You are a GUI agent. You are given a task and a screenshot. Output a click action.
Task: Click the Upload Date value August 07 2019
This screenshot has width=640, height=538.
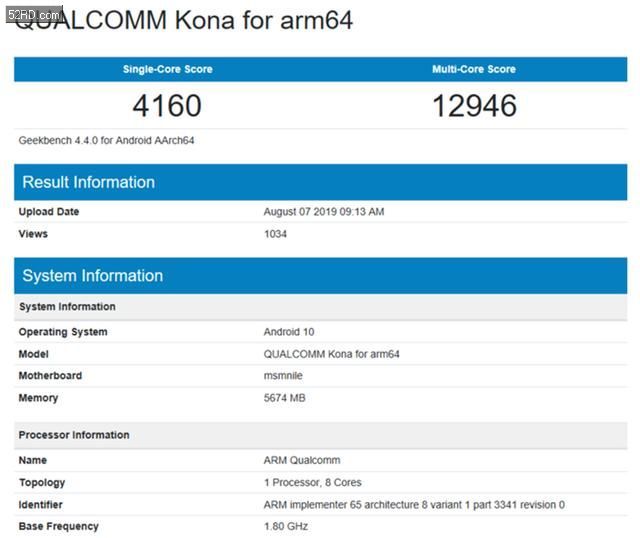(x=324, y=212)
